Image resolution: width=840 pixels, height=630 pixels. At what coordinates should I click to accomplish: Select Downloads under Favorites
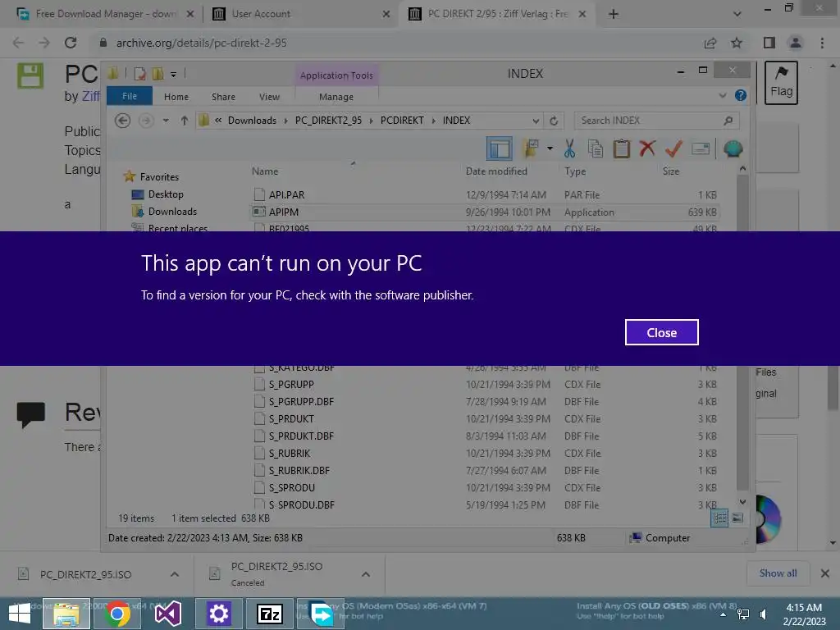[x=172, y=211]
